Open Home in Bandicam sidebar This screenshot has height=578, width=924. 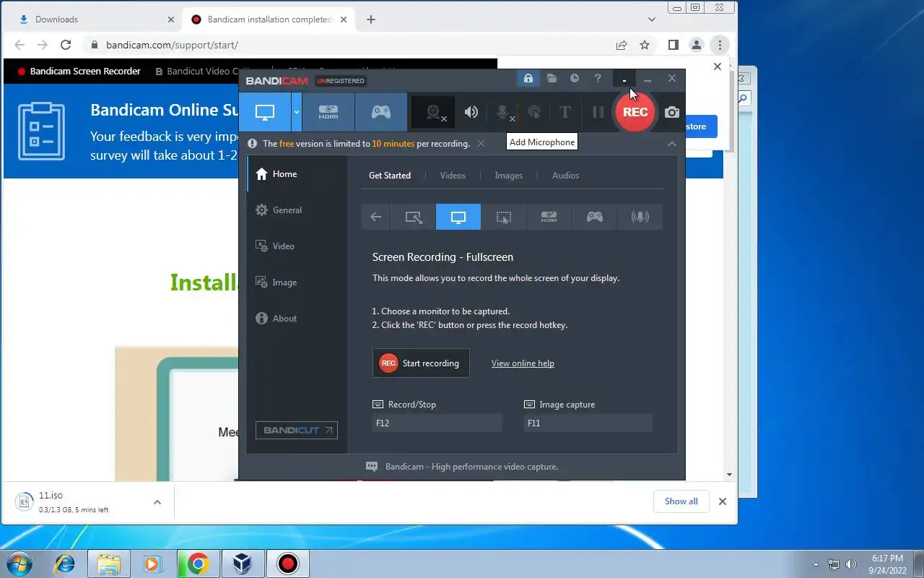click(x=297, y=174)
